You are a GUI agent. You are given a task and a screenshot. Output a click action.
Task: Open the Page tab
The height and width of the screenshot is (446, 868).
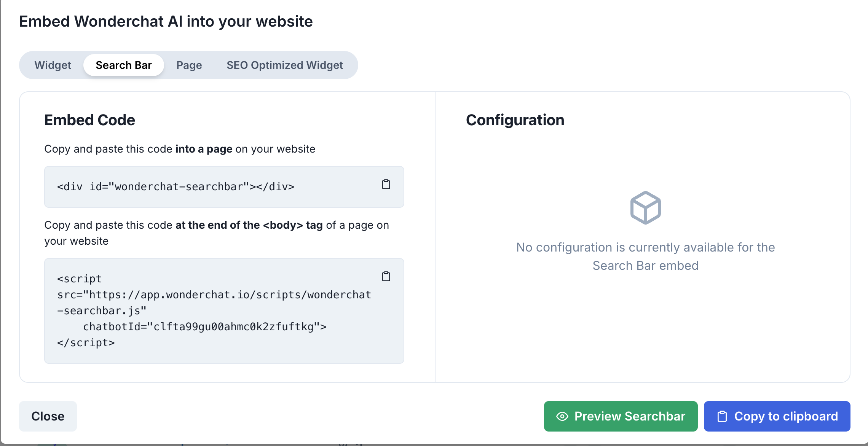tap(189, 65)
